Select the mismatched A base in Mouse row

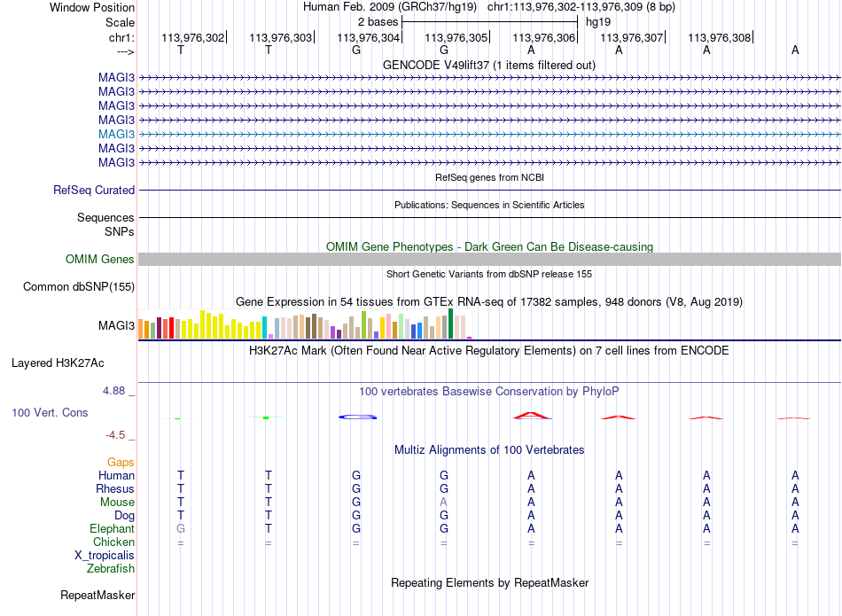click(443, 503)
